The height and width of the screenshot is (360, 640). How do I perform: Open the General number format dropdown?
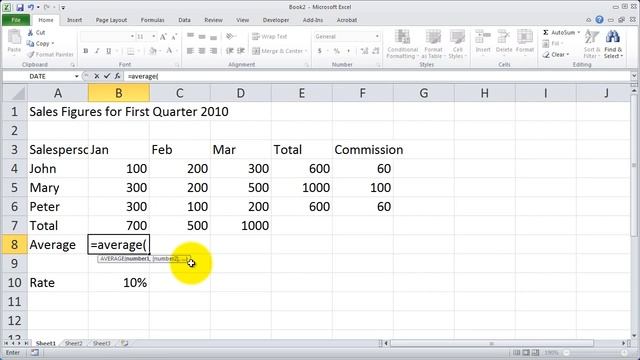[377, 36]
